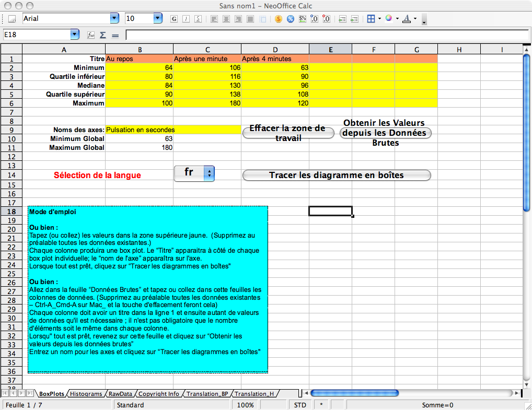This screenshot has height=410, width=532.
Task: Switch to the RawData sheet tab
Action: click(120, 394)
